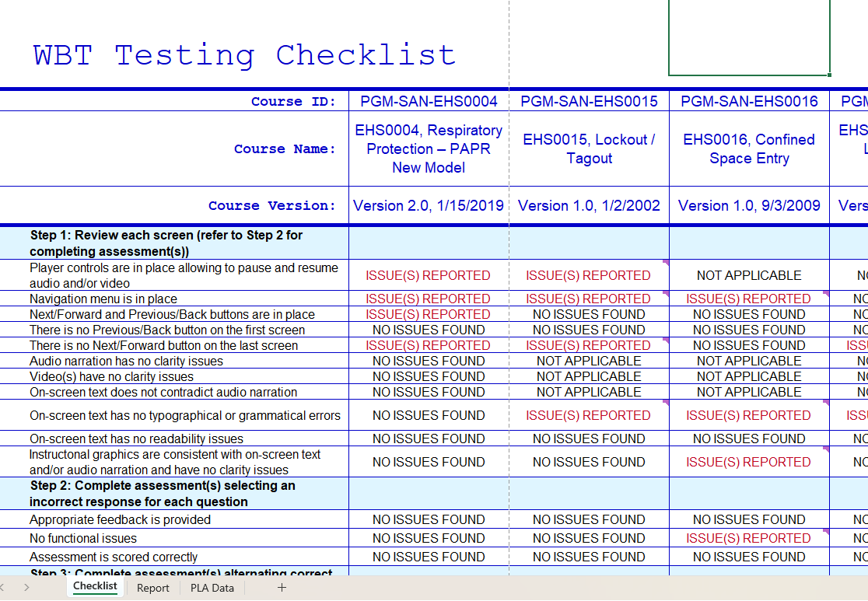The height and width of the screenshot is (601, 868).
Task: Open the PLA Data sheet tab
Action: (x=212, y=588)
